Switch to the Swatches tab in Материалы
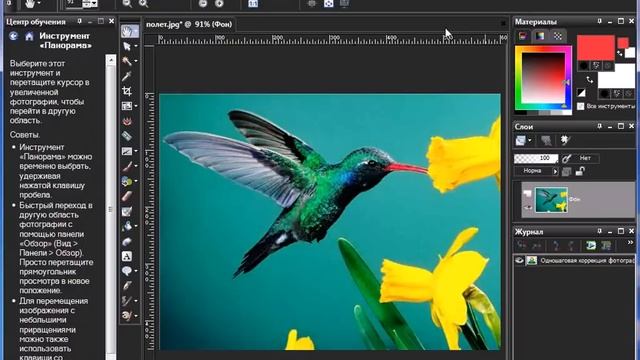 point(558,36)
